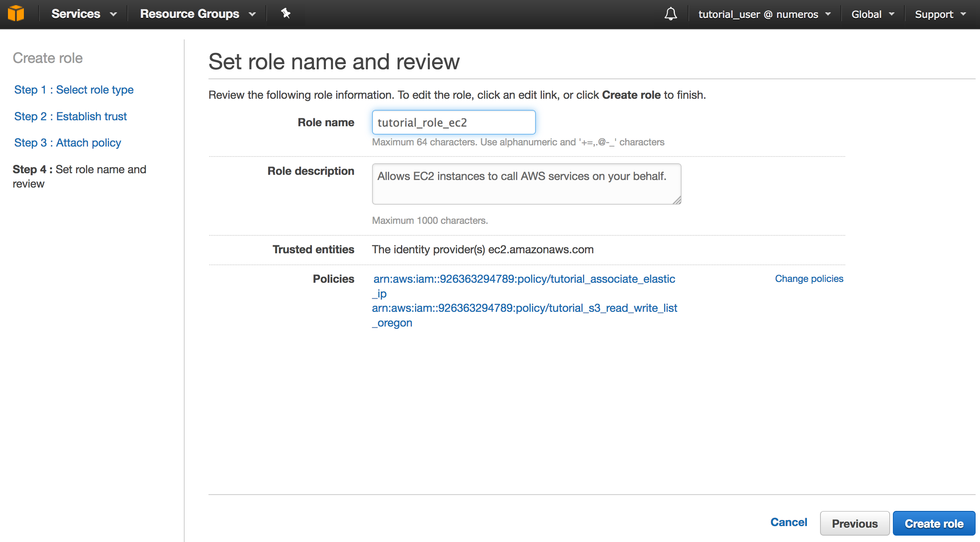Return to Step 3 Attach policy
The height and width of the screenshot is (542, 980).
click(67, 143)
